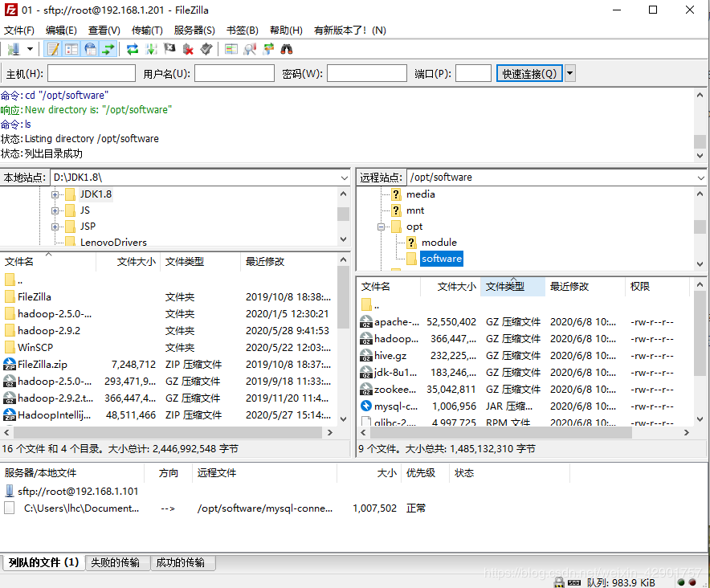Reconnect to the last server

pos(206,49)
